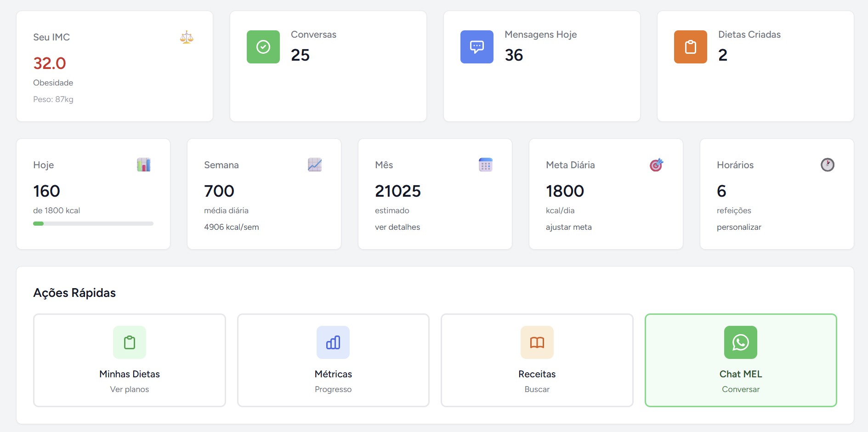Select the Chat MEL quick action card
The image size is (868, 432).
point(740,360)
